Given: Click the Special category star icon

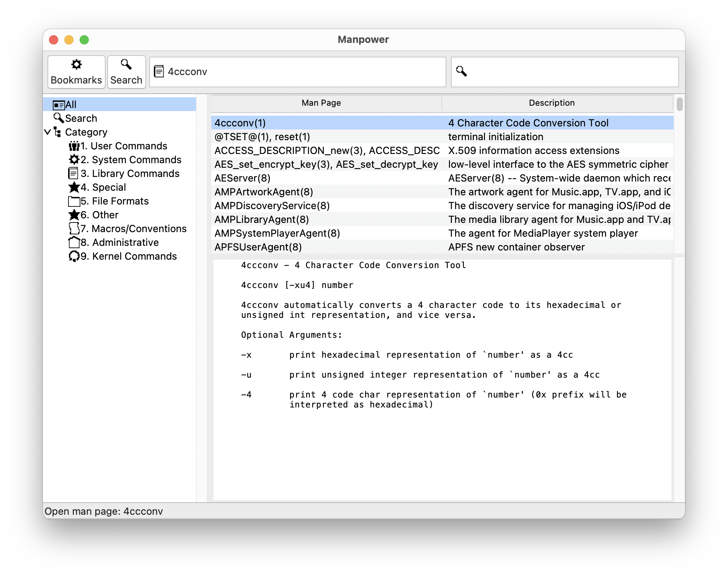Looking at the screenshot, I should point(73,187).
